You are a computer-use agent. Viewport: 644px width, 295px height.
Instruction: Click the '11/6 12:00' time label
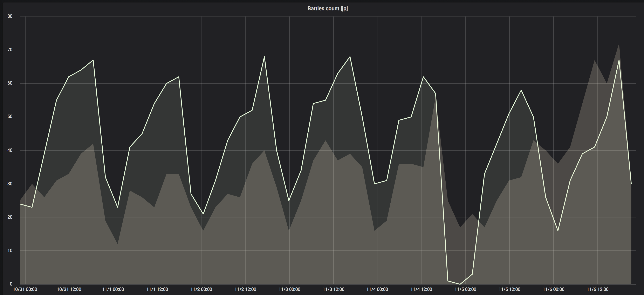click(597, 289)
